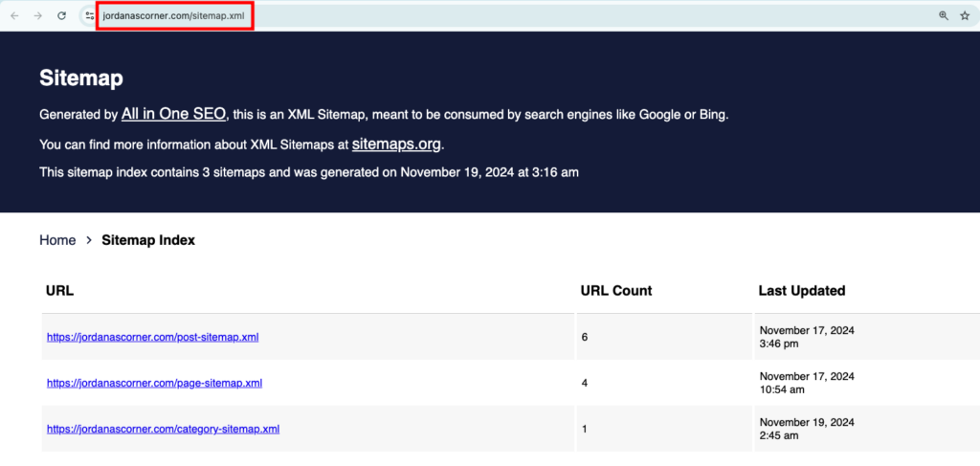The width and height of the screenshot is (980, 466).
Task: Visit the sitemaps.org link
Action: click(x=397, y=144)
